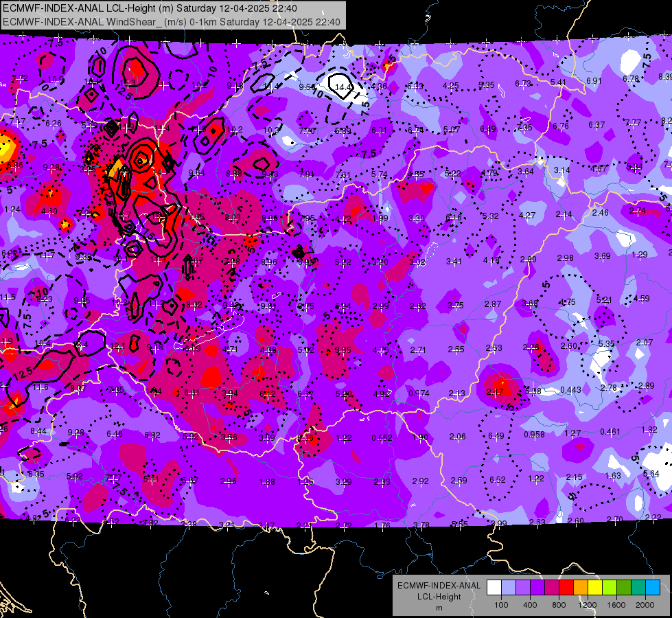
Task: Click the grid value 1.82
Action: [649, 430]
